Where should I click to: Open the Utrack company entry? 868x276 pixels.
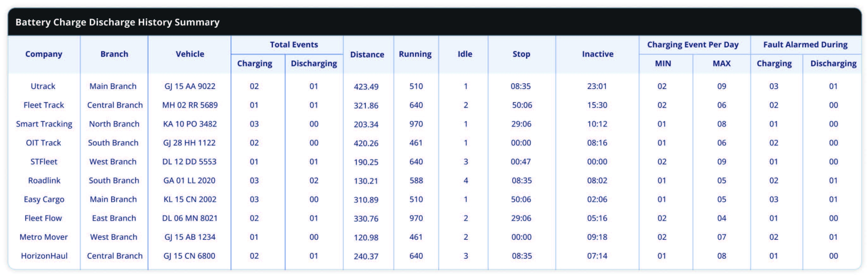43,86
